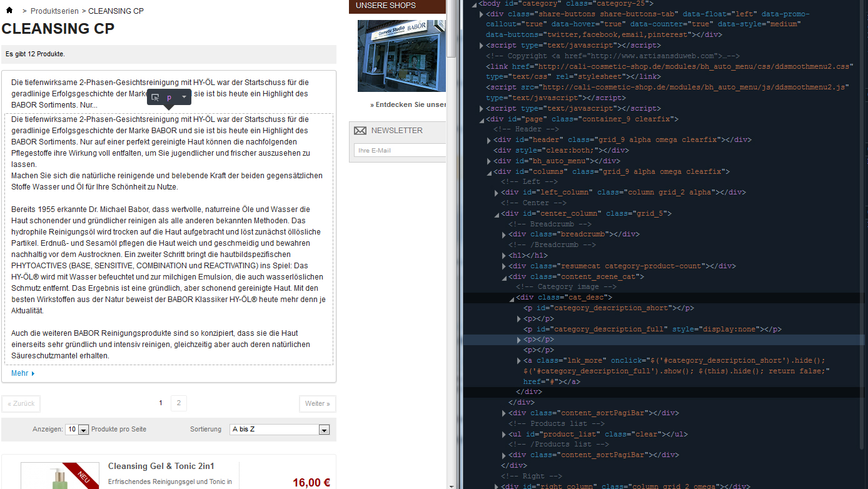Expand the div class="breadcrumb" node
Viewport: 868px width, 489px height.
[x=503, y=234]
